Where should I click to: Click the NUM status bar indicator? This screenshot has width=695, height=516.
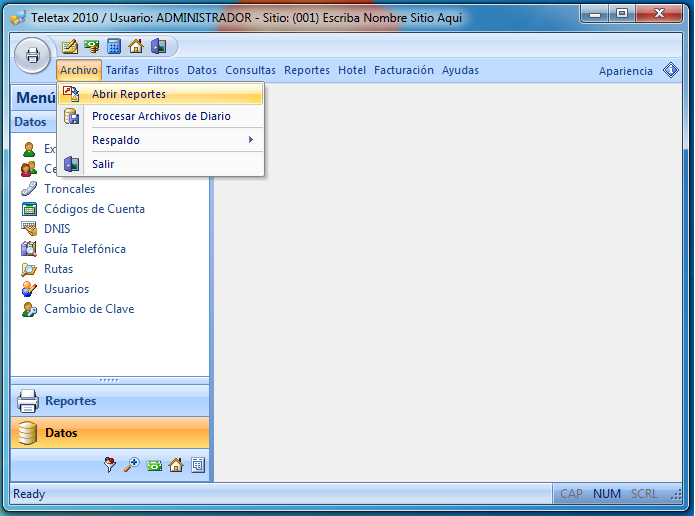tap(607, 493)
